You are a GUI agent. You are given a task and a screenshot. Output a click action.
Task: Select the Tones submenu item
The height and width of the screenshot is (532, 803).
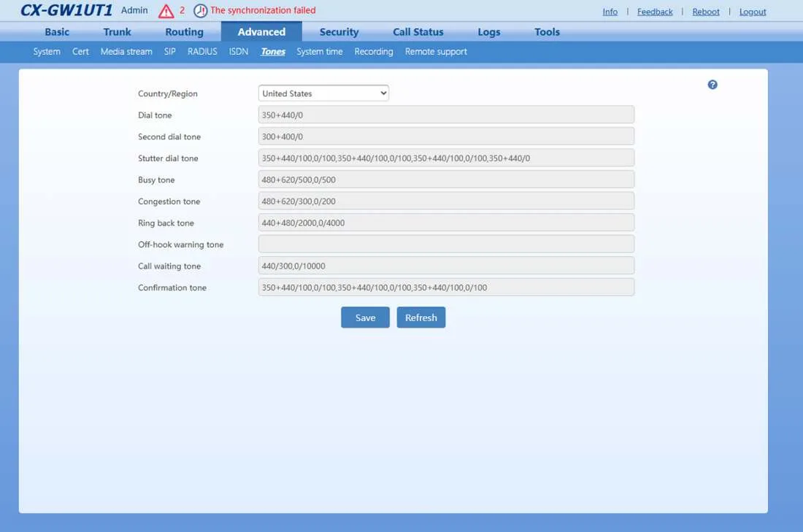click(x=273, y=52)
